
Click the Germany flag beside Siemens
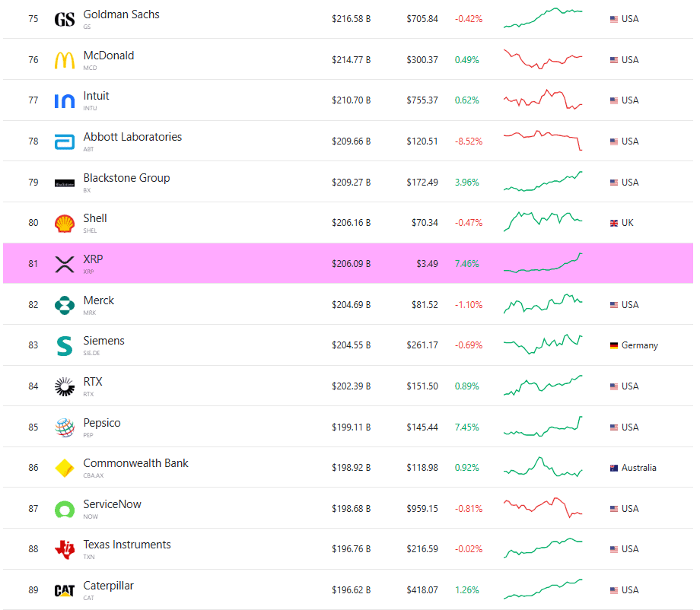(614, 345)
